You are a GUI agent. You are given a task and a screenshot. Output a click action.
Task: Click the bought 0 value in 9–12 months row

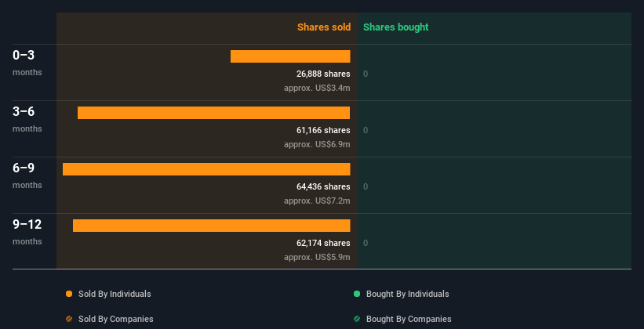[366, 244]
